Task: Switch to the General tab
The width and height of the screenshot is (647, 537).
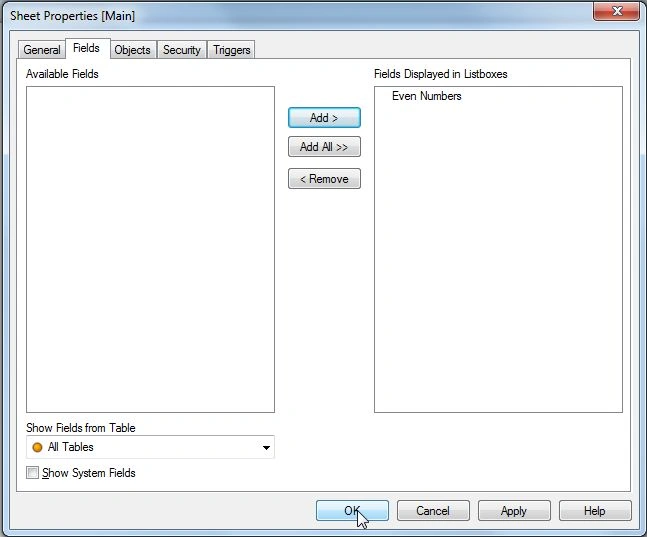Action: pos(42,50)
